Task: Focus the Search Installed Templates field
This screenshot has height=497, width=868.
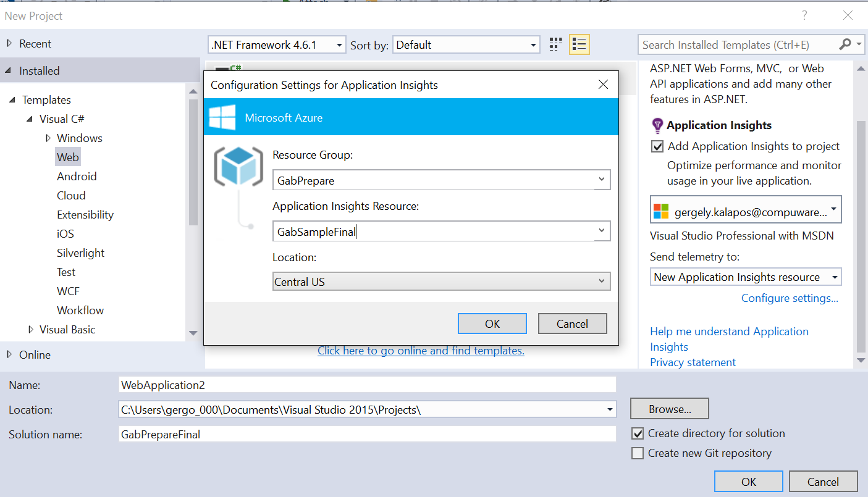Action: click(739, 44)
